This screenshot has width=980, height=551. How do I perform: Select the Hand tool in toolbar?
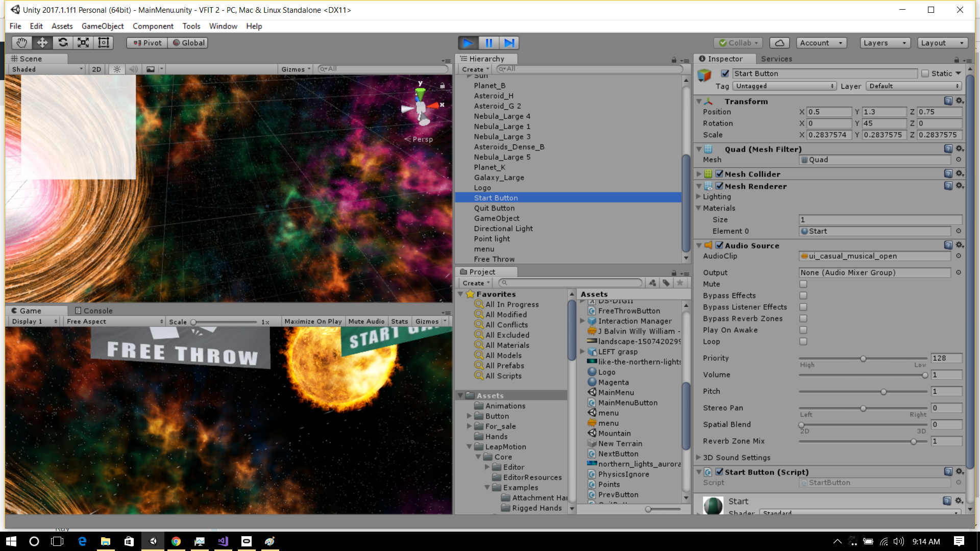click(x=21, y=43)
